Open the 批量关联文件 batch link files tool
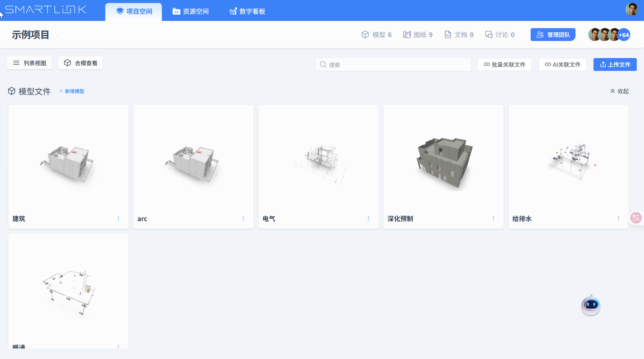 click(x=504, y=64)
